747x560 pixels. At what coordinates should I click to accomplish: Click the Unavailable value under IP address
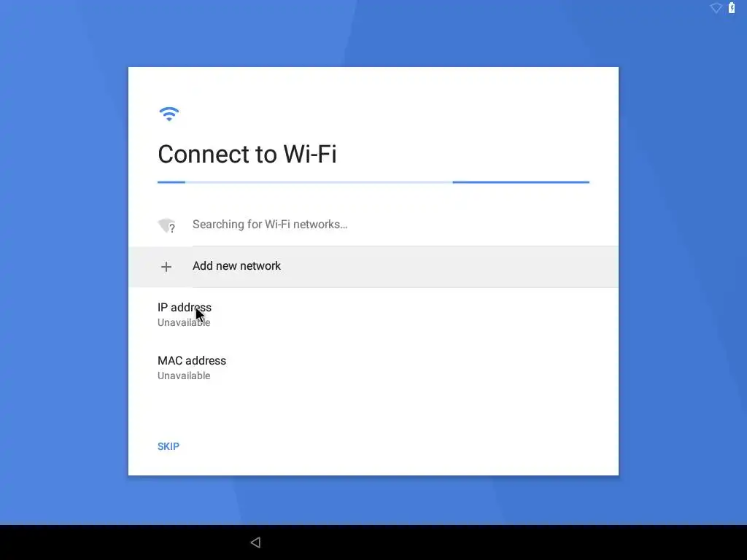point(184,322)
